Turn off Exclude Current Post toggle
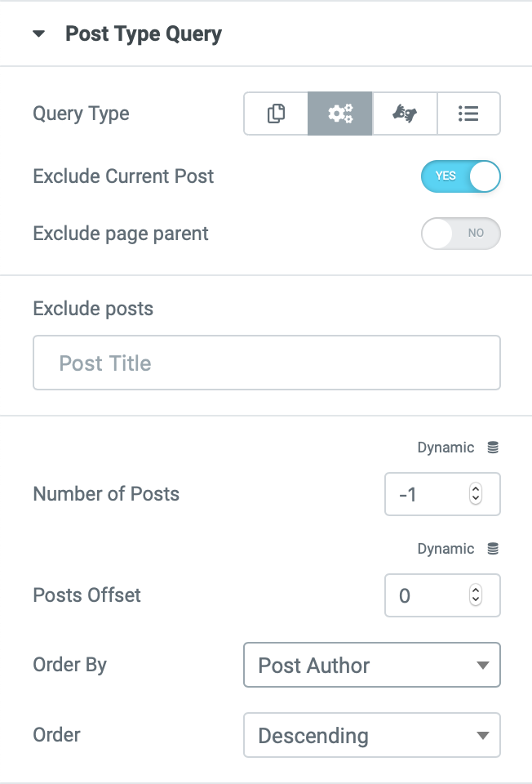 click(x=460, y=176)
